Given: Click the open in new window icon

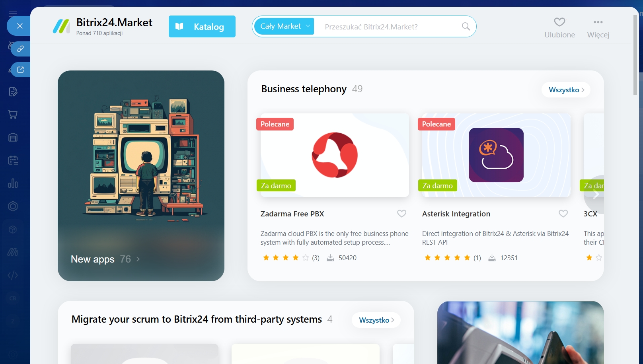Looking at the screenshot, I should tap(20, 70).
